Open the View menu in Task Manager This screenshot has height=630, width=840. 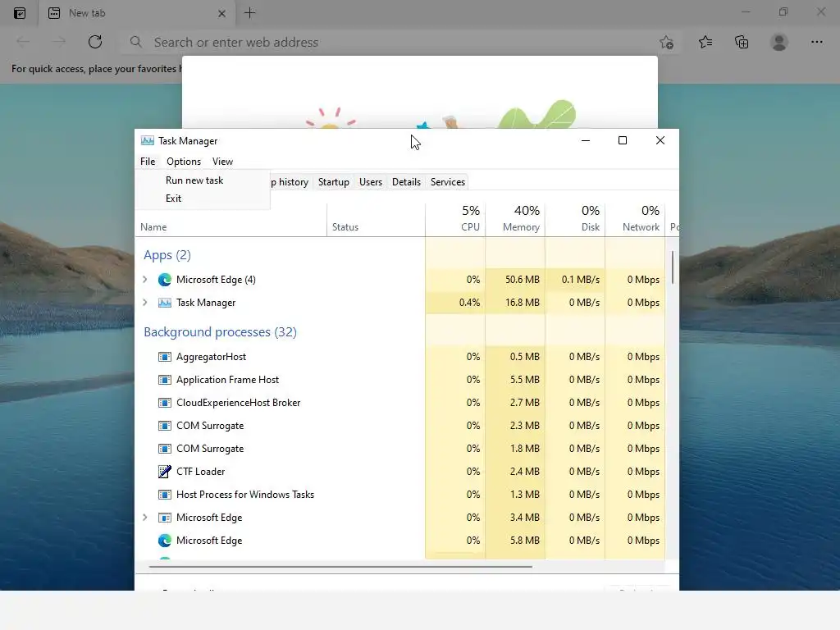coord(222,162)
